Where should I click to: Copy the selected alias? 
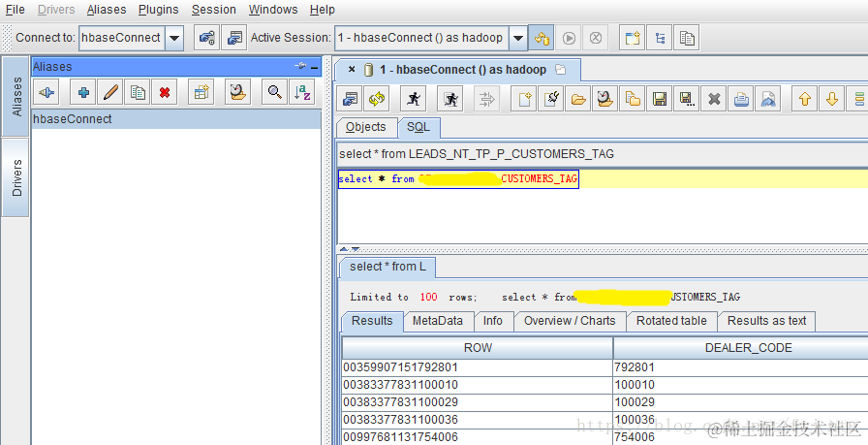point(138,92)
